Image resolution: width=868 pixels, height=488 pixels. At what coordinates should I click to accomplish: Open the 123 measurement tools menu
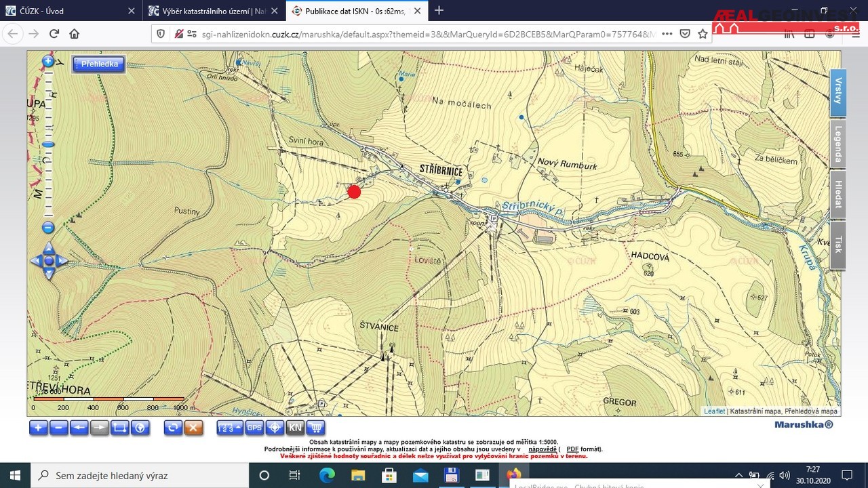pyautogui.click(x=230, y=428)
